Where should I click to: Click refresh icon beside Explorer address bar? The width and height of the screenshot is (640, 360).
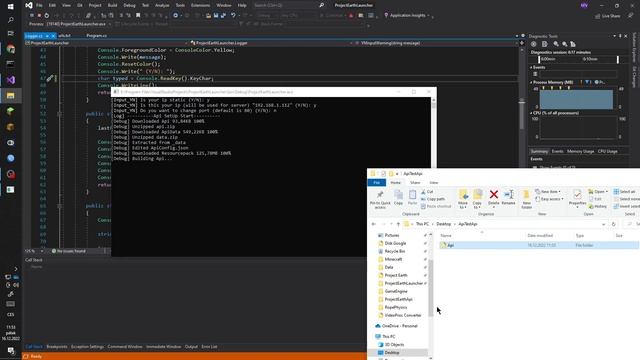(x=613, y=224)
